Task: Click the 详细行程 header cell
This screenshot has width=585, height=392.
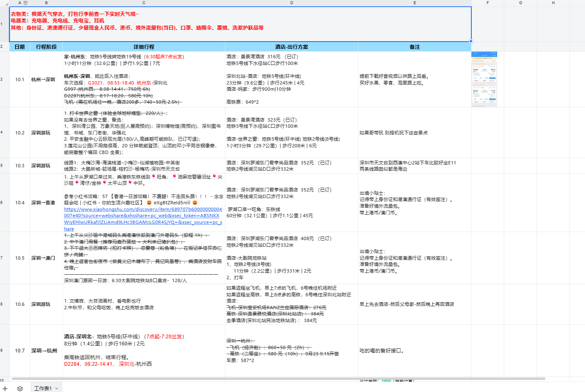Action: pos(144,47)
